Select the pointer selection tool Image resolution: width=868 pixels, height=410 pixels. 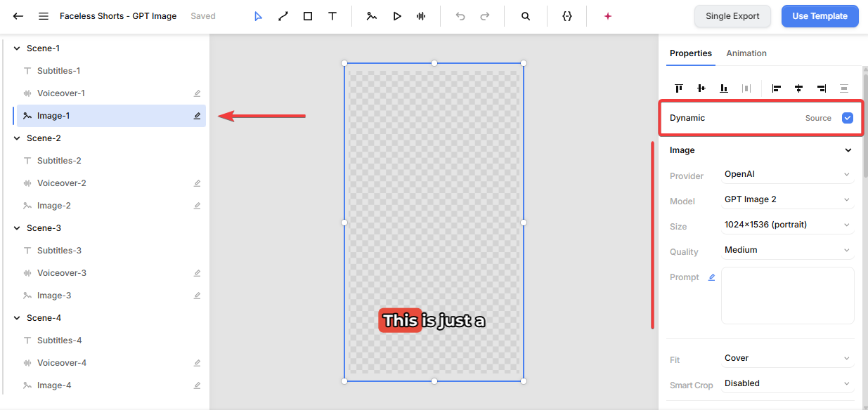tap(259, 16)
